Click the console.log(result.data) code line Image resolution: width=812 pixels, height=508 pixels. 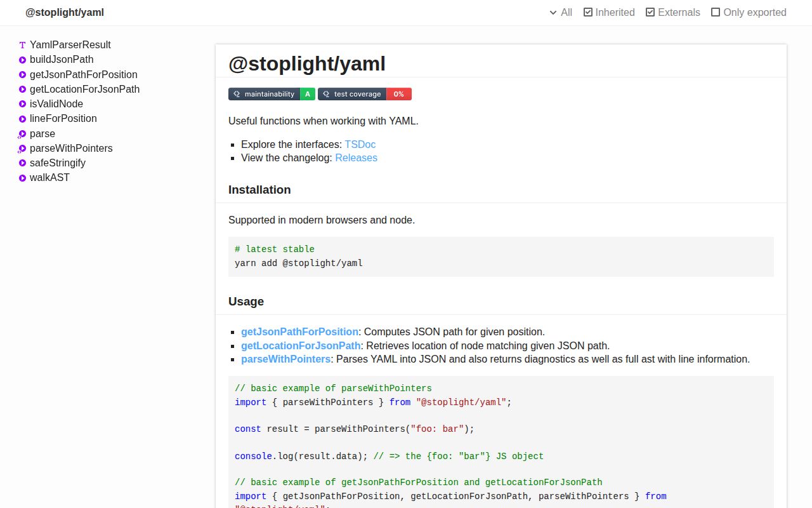tap(389, 457)
